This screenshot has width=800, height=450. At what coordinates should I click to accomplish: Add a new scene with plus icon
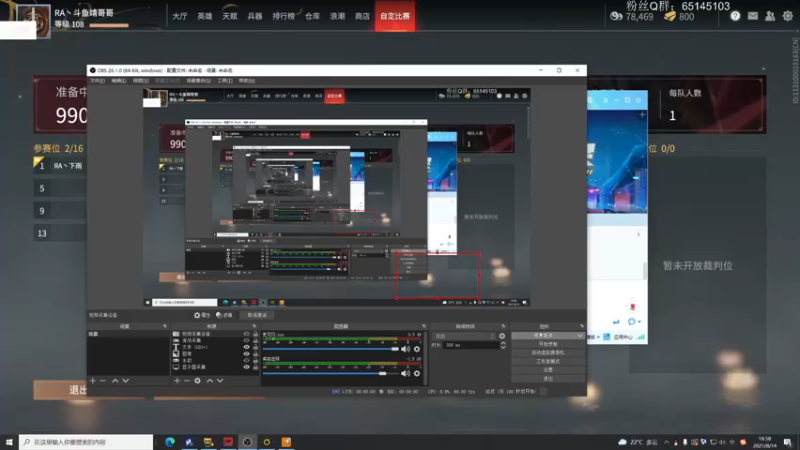point(93,381)
